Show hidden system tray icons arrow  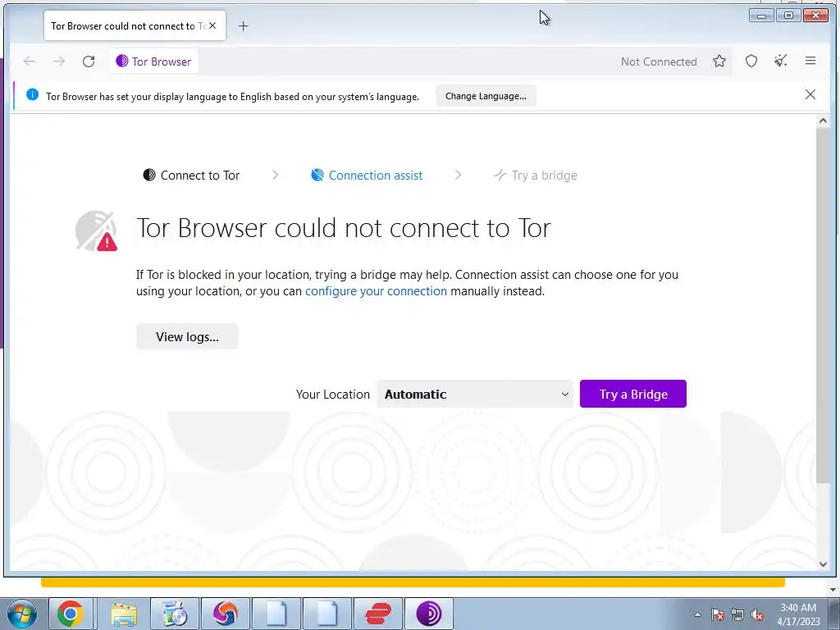[x=697, y=614]
